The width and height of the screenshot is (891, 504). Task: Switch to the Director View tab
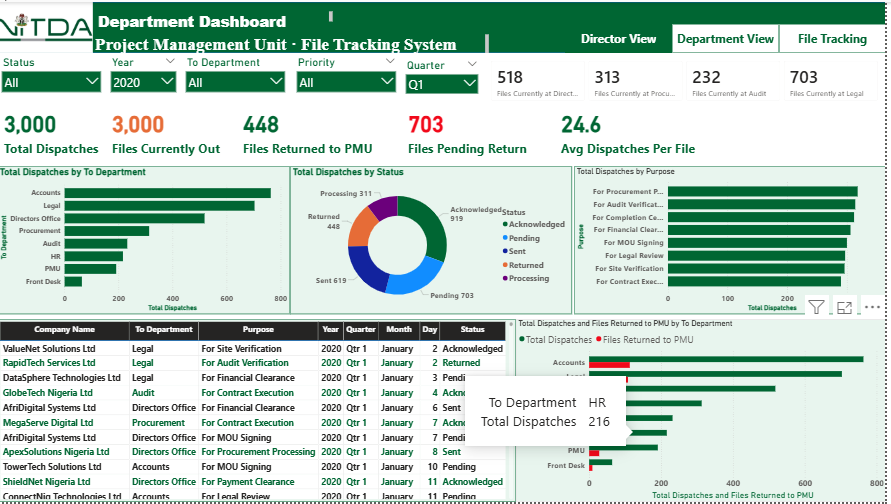coord(618,39)
